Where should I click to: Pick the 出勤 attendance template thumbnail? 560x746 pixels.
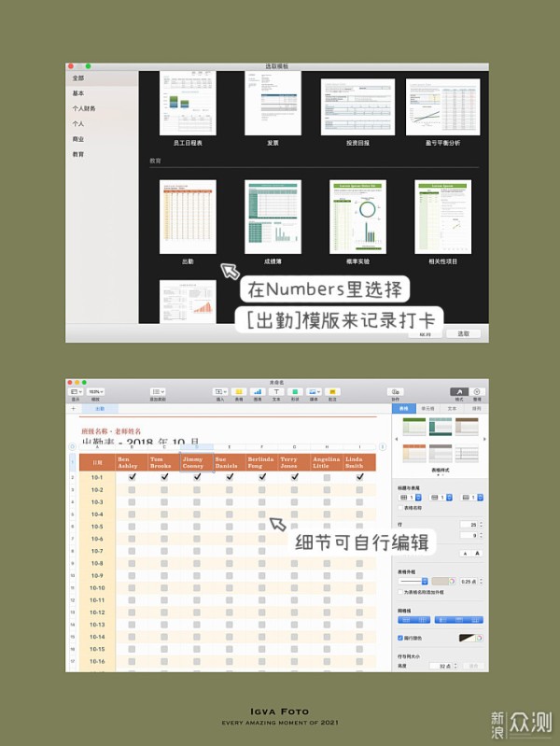(188, 217)
